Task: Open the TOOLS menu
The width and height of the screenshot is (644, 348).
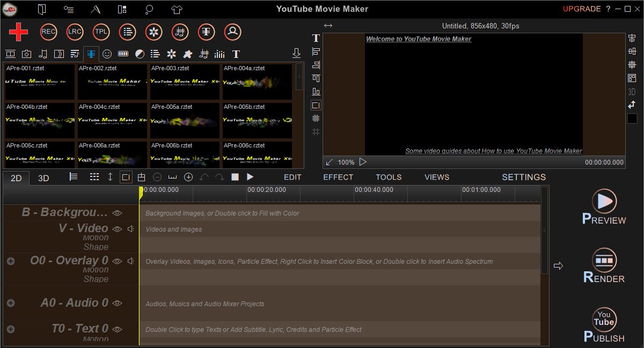Action: point(389,177)
